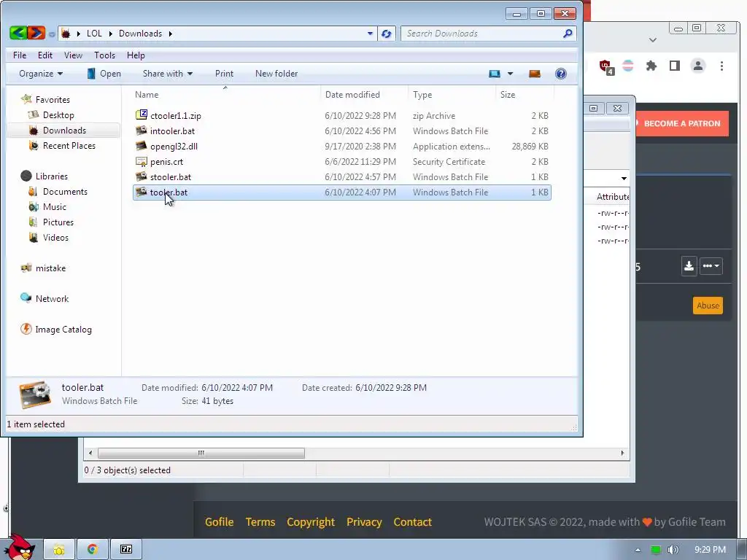Open Explorer help icon
Screen dimensions: 747x560
(561, 74)
